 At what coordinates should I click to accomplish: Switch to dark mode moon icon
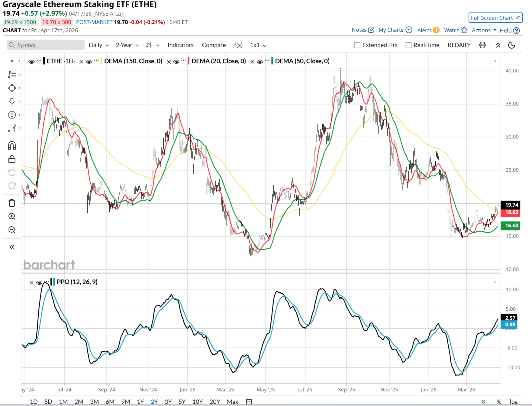coord(511,45)
